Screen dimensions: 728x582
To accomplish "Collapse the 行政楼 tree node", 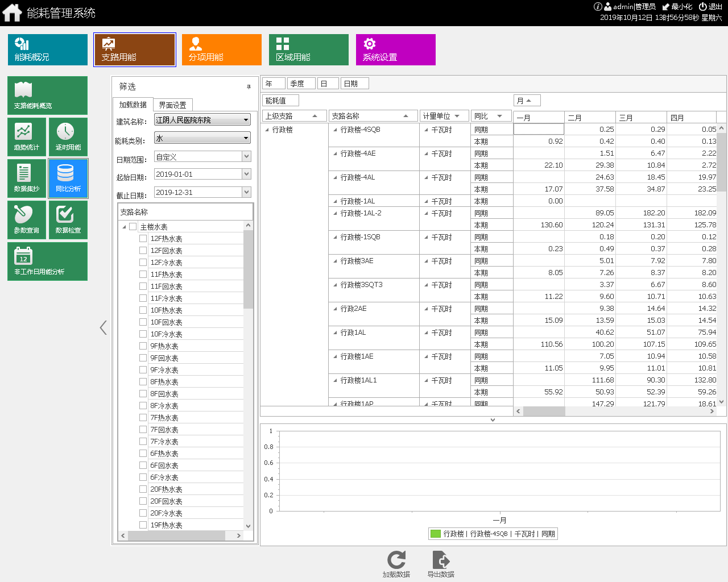I will click(267, 130).
